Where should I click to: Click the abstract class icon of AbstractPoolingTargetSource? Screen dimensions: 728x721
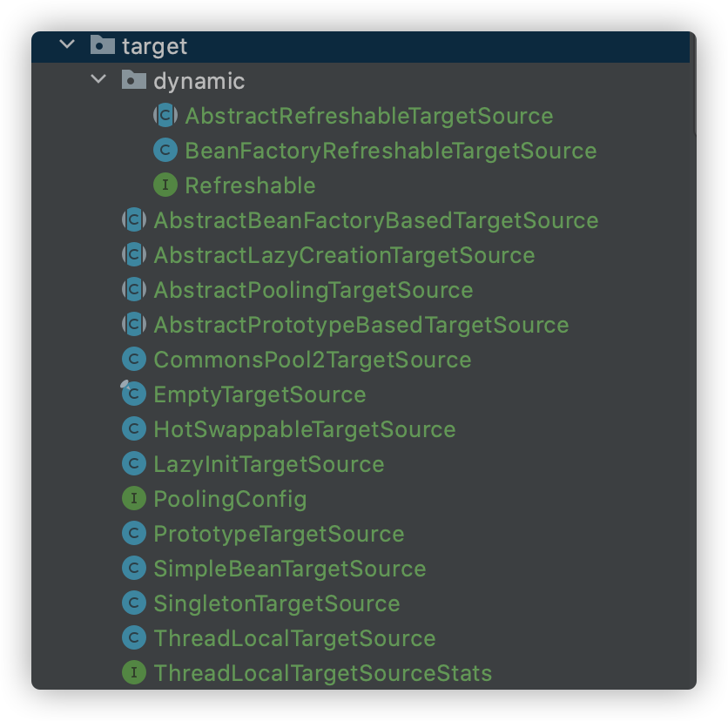pyautogui.click(x=133, y=290)
